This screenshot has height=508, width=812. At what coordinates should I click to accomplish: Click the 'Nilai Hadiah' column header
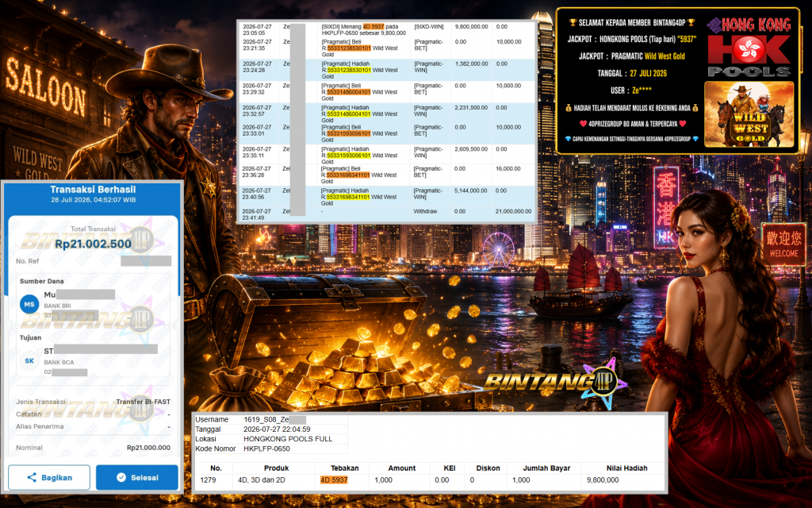(626, 468)
